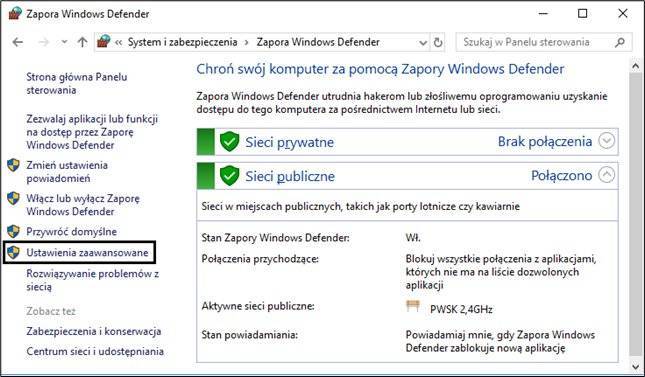Click Stan powiadamiania label
The image size is (645, 377).
point(250,335)
